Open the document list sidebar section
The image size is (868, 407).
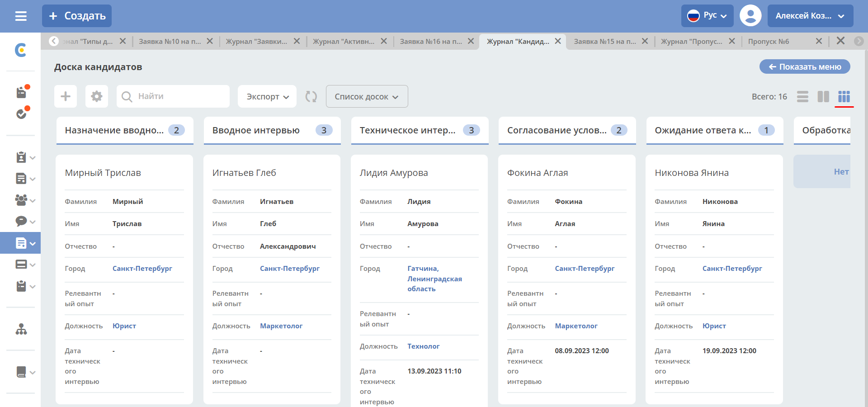(x=21, y=179)
